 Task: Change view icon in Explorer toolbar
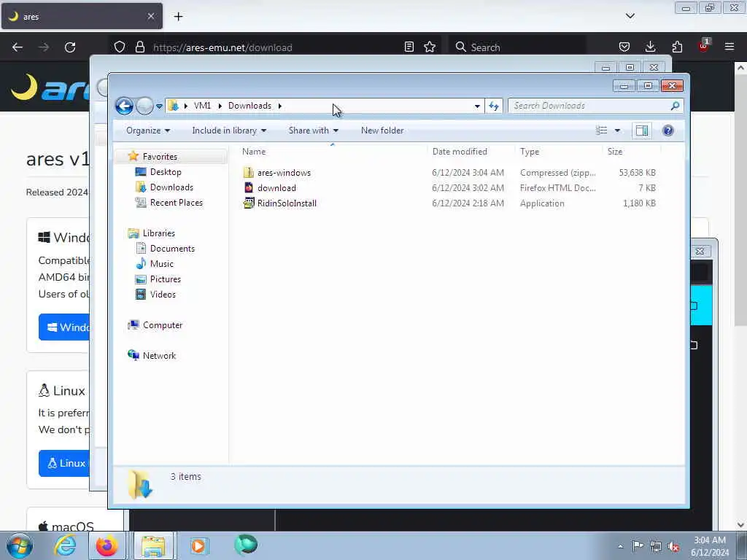pyautogui.click(x=601, y=131)
